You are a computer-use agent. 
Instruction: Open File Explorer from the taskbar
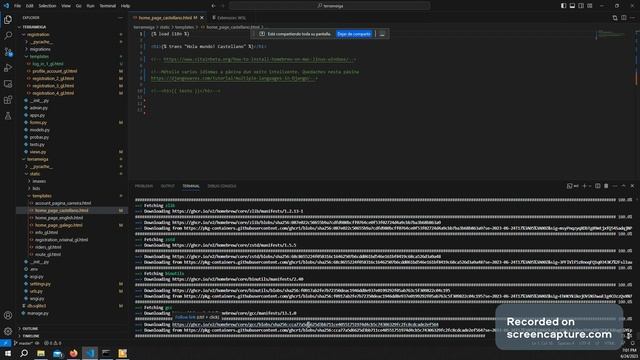click(41, 353)
